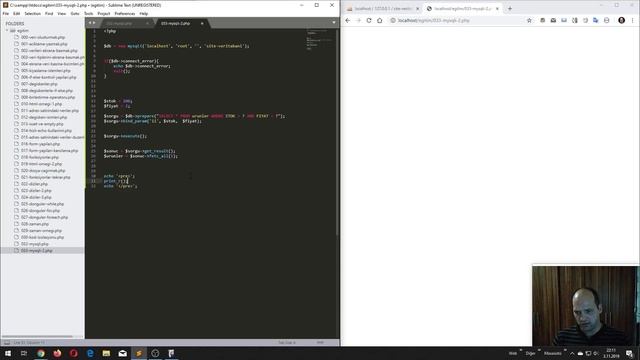Screen dimensions: 640x360
Task: Switch to Sublime Text on taskbar
Action: [139, 353]
